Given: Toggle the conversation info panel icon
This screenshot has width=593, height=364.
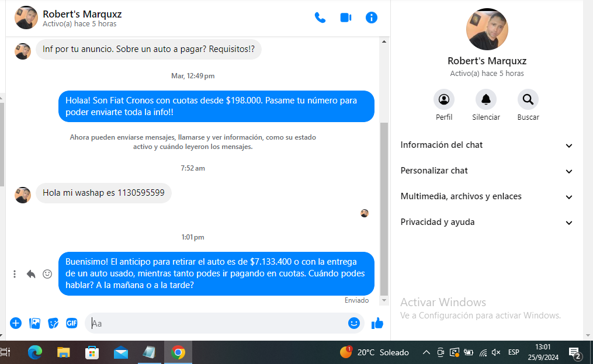Looking at the screenshot, I should 372,18.
